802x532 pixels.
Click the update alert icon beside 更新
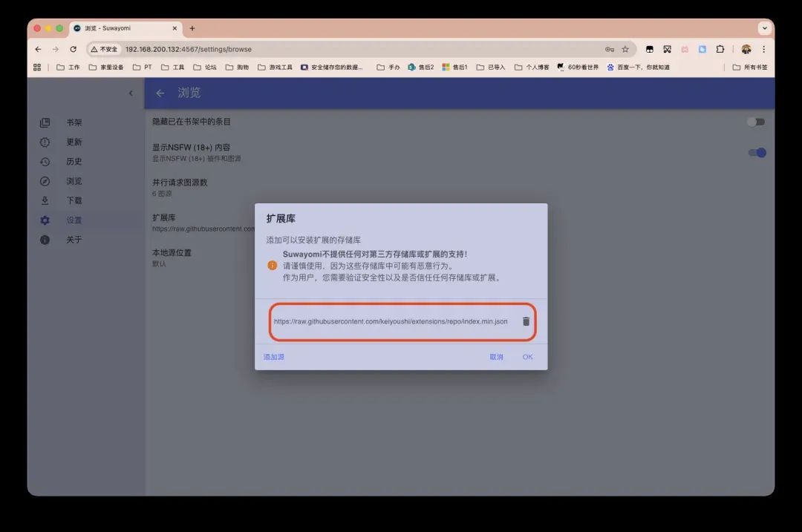pos(45,142)
